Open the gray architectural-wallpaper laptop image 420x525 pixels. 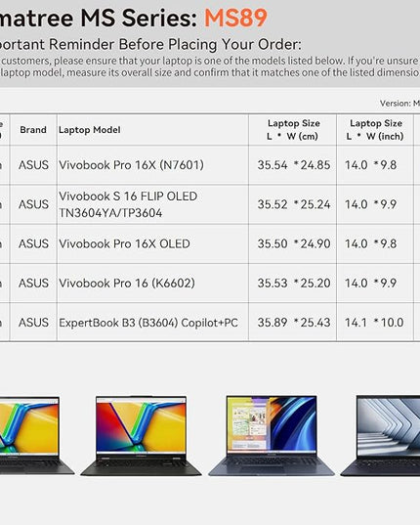click(x=380, y=436)
